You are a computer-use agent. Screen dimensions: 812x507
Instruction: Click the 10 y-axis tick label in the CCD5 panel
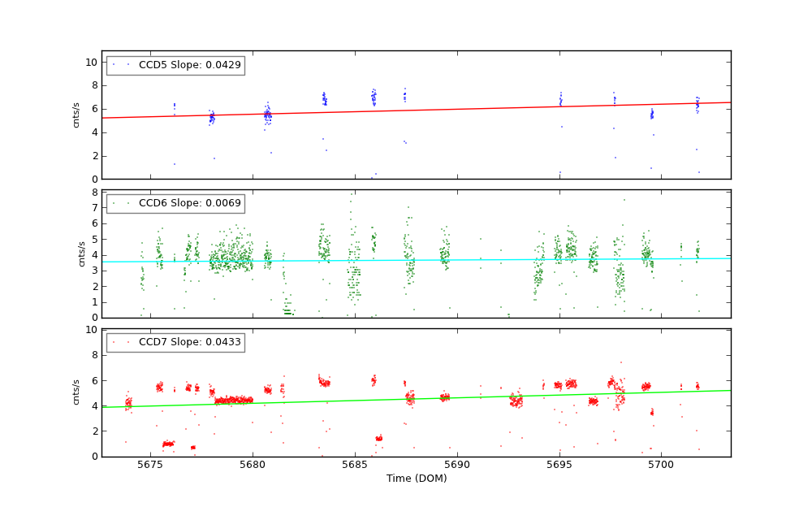tap(91, 63)
